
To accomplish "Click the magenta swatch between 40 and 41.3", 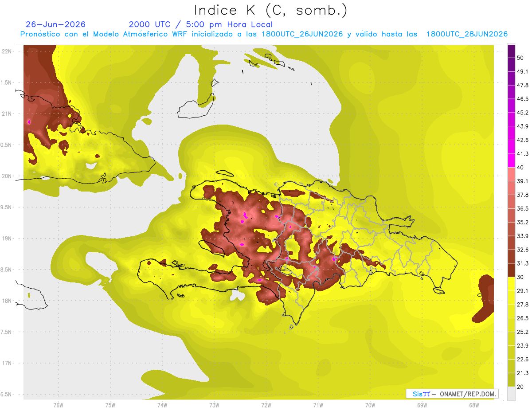I will [511, 160].
